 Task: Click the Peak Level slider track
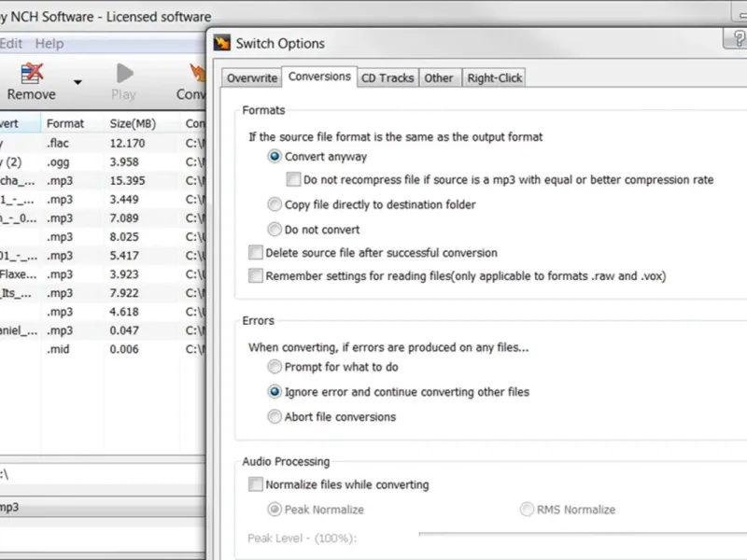(x=583, y=535)
